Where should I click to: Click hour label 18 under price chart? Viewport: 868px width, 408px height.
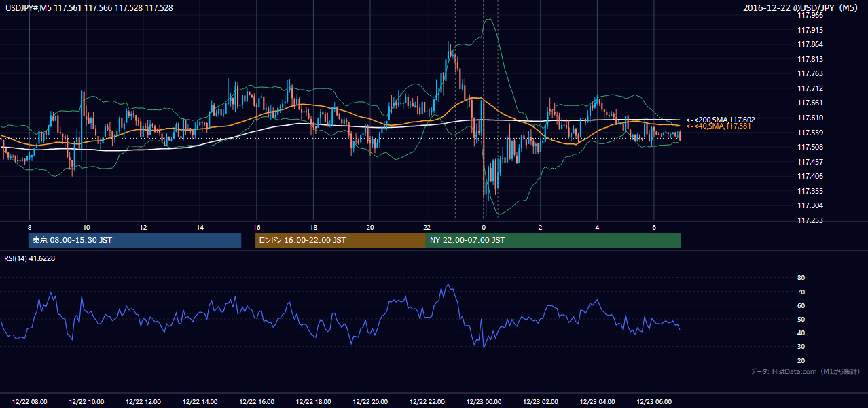[x=313, y=227]
